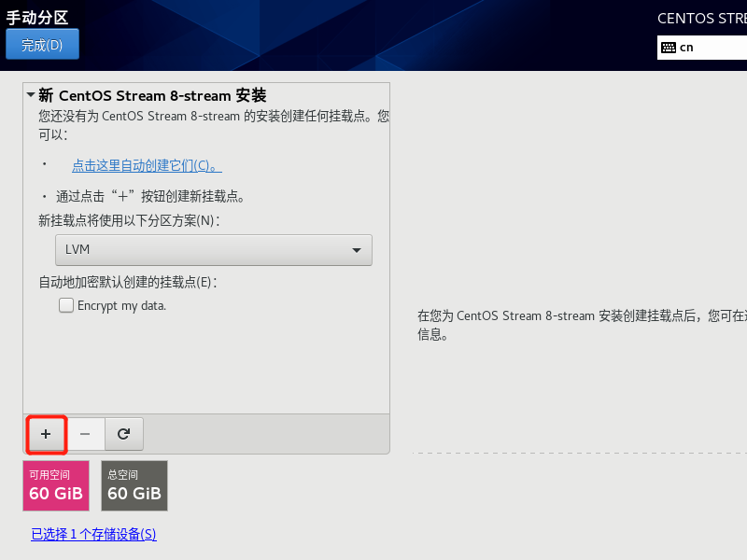The height and width of the screenshot is (560, 747).
Task: Click the gray 总空间 60 GiB indicator
Action: pyautogui.click(x=134, y=485)
